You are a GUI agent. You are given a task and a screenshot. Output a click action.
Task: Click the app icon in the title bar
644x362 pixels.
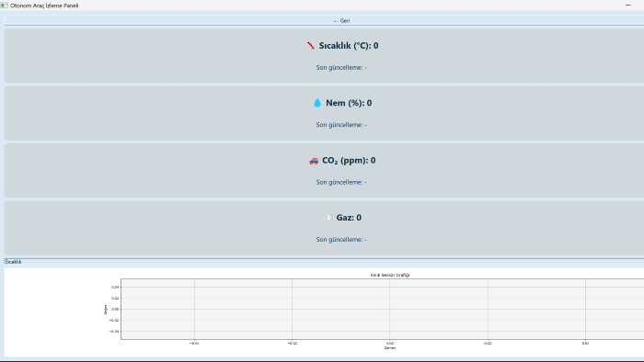pyautogui.click(x=4, y=6)
